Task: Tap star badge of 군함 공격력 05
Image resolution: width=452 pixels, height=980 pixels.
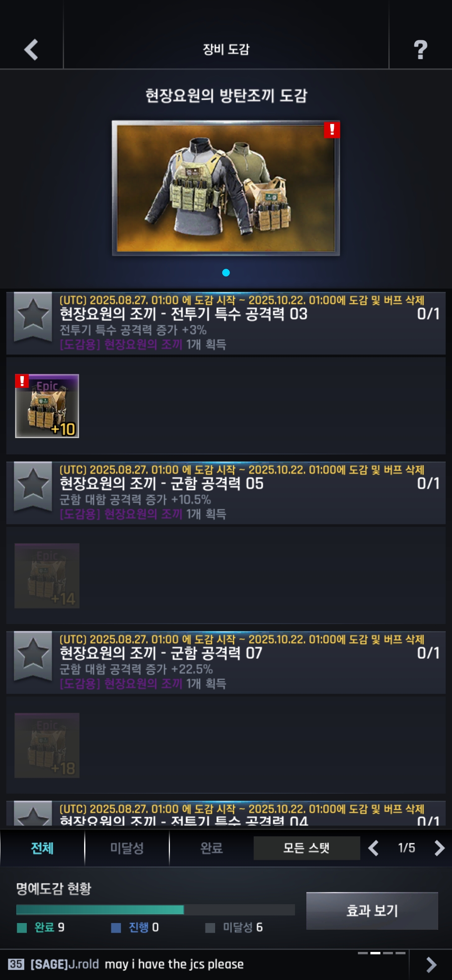Action: 33,486
